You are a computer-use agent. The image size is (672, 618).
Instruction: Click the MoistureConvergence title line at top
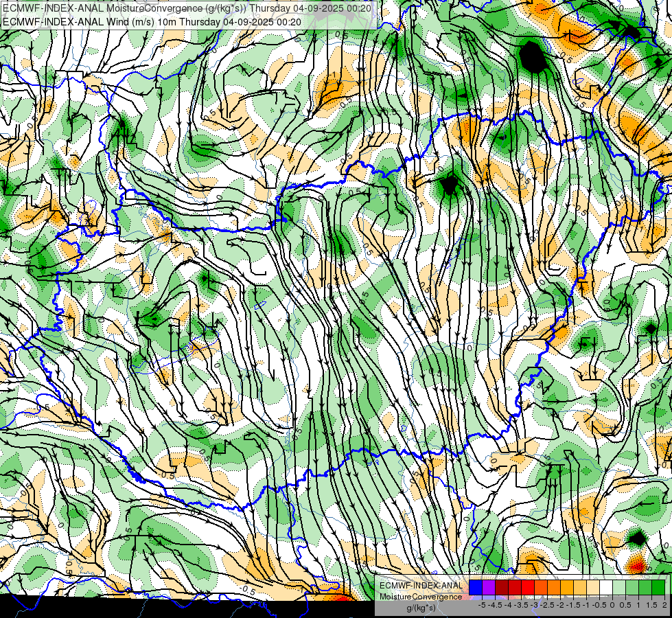(187, 8)
